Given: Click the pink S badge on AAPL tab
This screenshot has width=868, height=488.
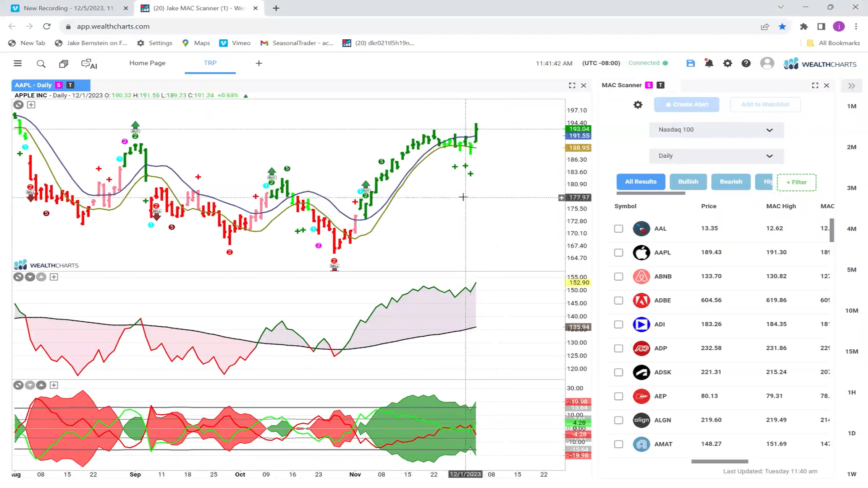Looking at the screenshot, I should tap(59, 85).
